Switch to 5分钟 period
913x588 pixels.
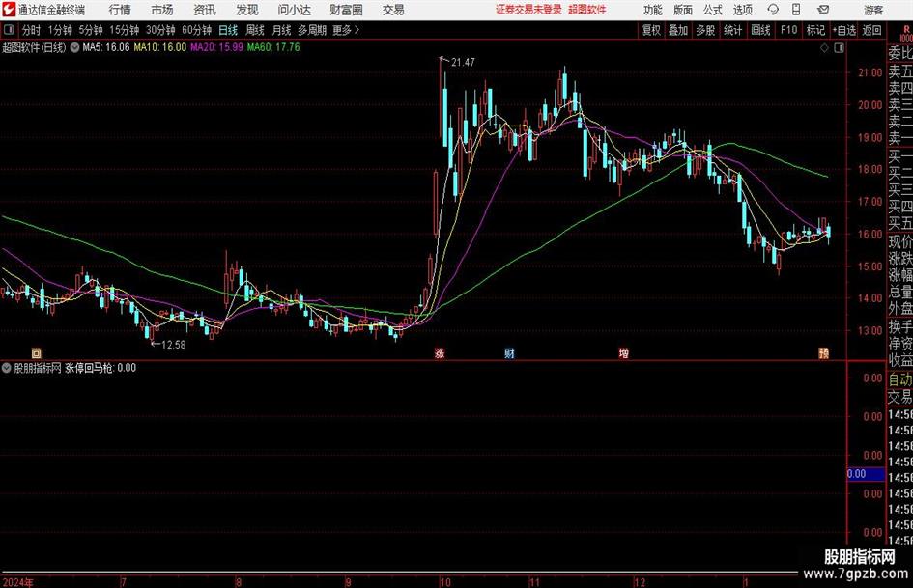pyautogui.click(x=91, y=30)
